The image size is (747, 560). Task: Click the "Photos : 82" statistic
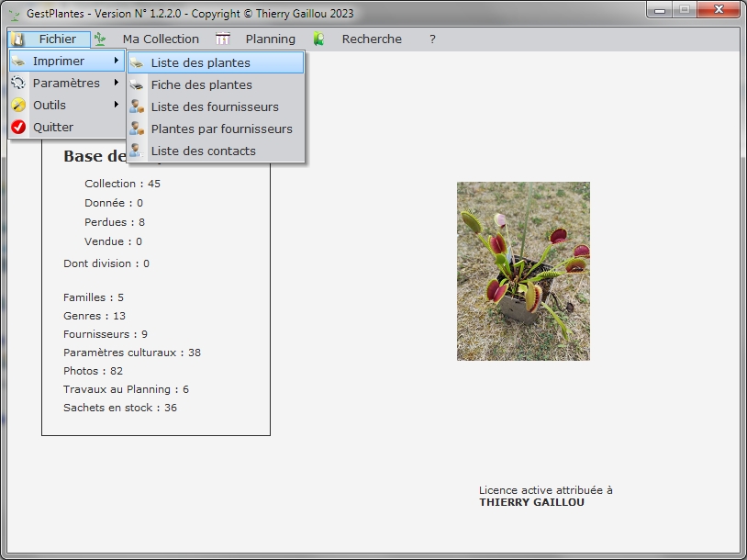pyautogui.click(x=93, y=371)
